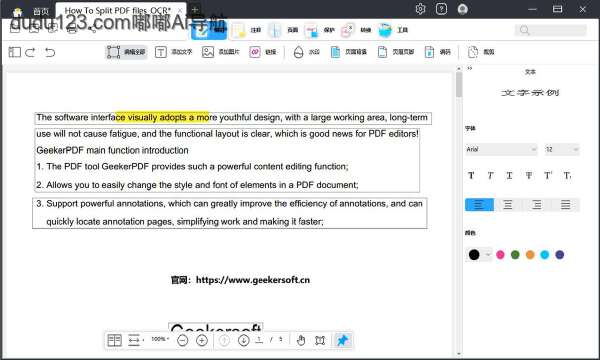Enable left text alignment
This screenshot has width=600, height=360.
pos(479,205)
